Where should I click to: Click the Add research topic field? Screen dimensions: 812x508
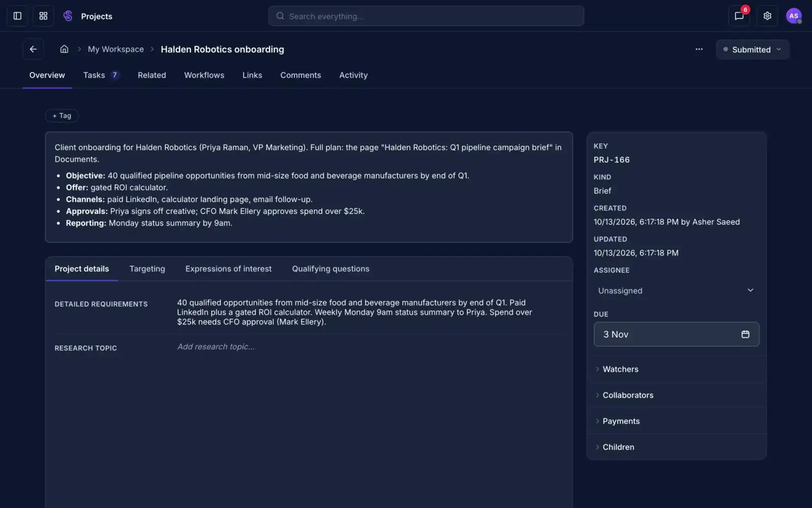coord(216,346)
